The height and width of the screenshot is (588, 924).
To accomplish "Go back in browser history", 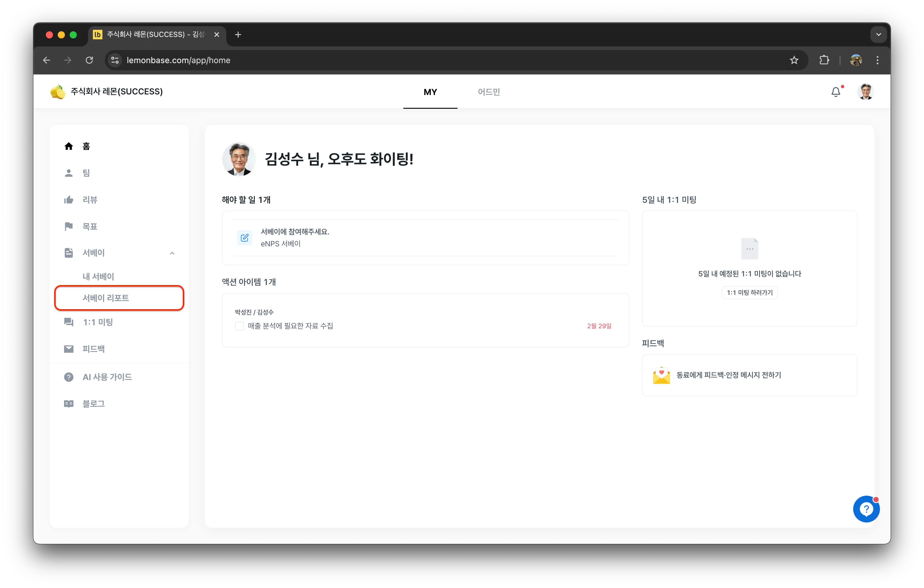I will tap(47, 60).
